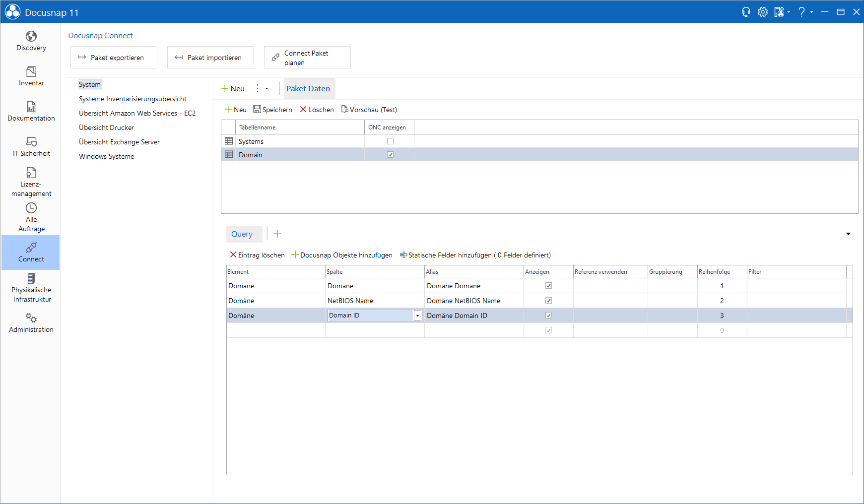Screen dimensions: 864x504
Task: Select Übersicht Exchange Server package
Action: 119,142
